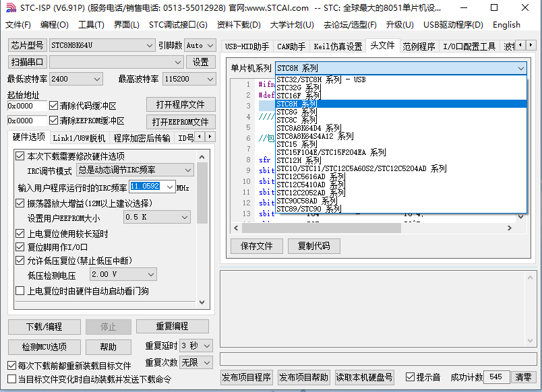Click 成功计数 545 field
Viewport: 542px width, 392px height.
(497, 377)
